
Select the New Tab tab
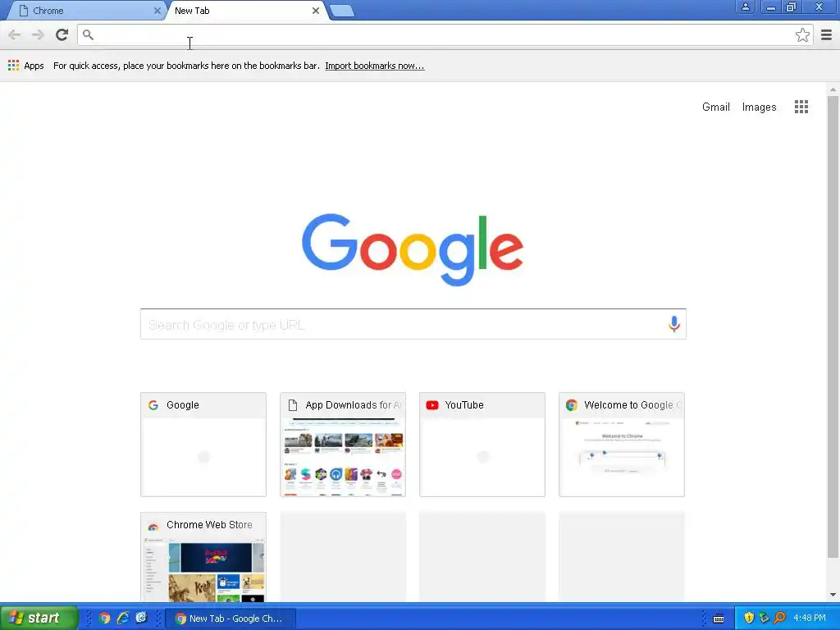(246, 11)
